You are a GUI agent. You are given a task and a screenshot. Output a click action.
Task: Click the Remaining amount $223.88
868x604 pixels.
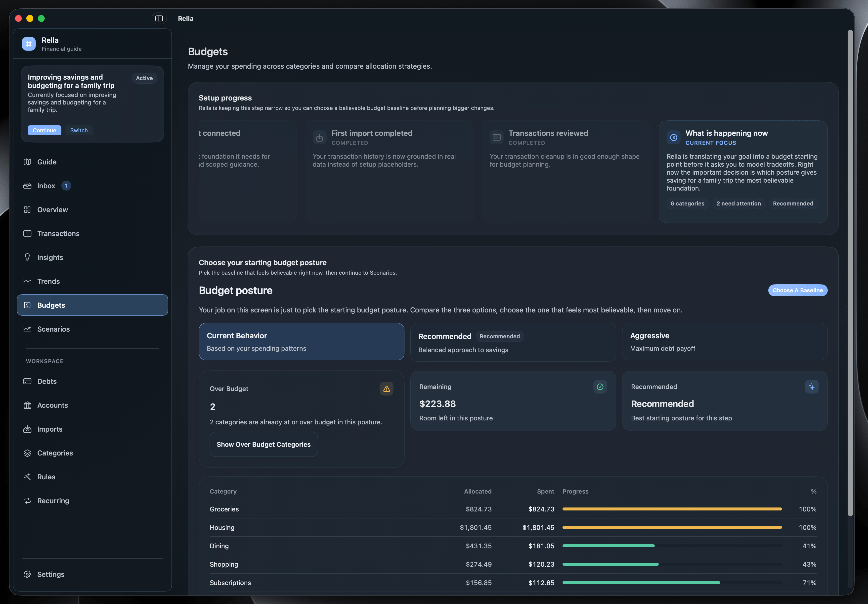437,404
